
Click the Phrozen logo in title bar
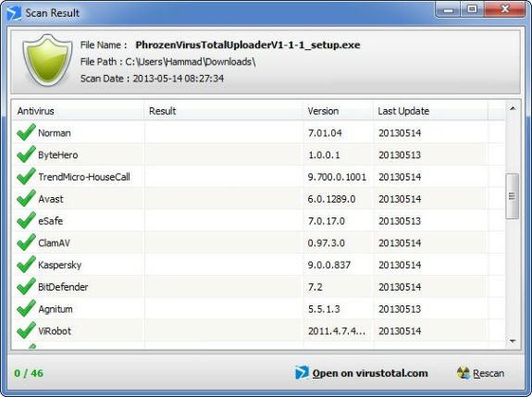pos(14,13)
